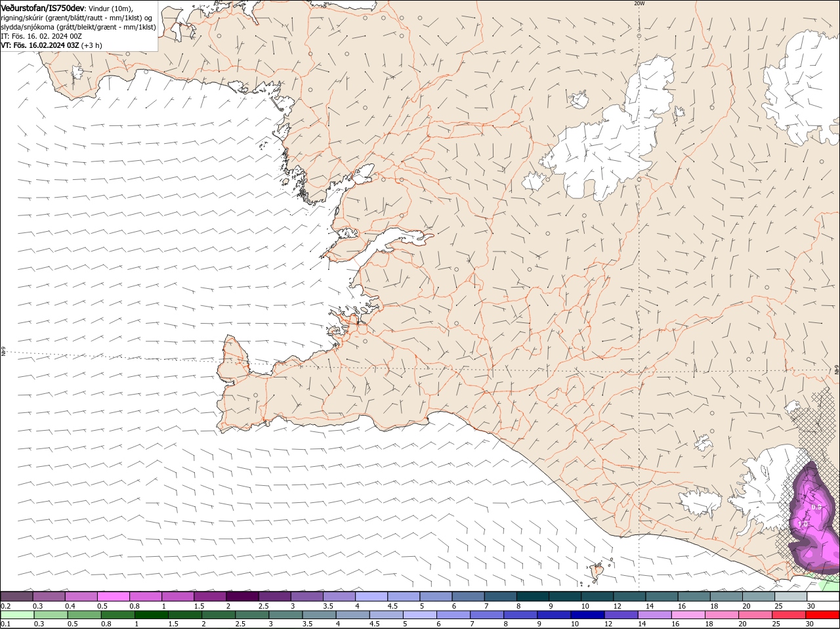Select the magenta swatch labeled 1 in upper scale

coord(178,596)
